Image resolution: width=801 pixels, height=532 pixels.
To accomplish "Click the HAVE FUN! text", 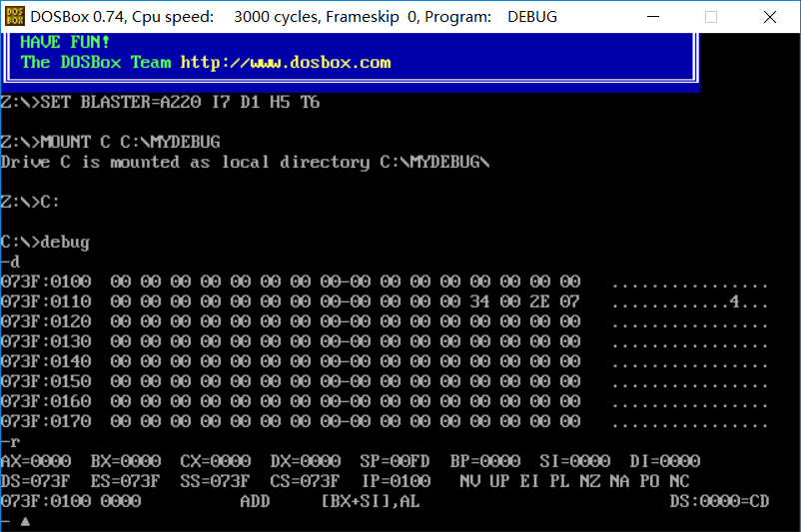I will coord(65,42).
